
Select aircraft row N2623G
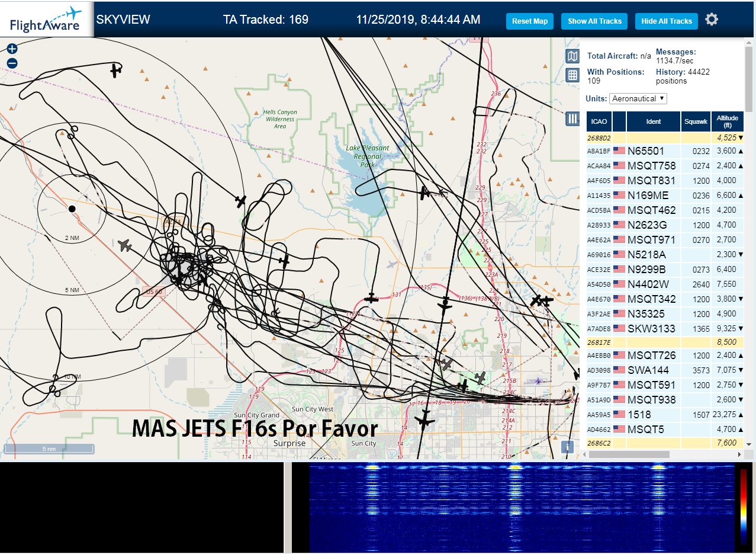(665, 225)
